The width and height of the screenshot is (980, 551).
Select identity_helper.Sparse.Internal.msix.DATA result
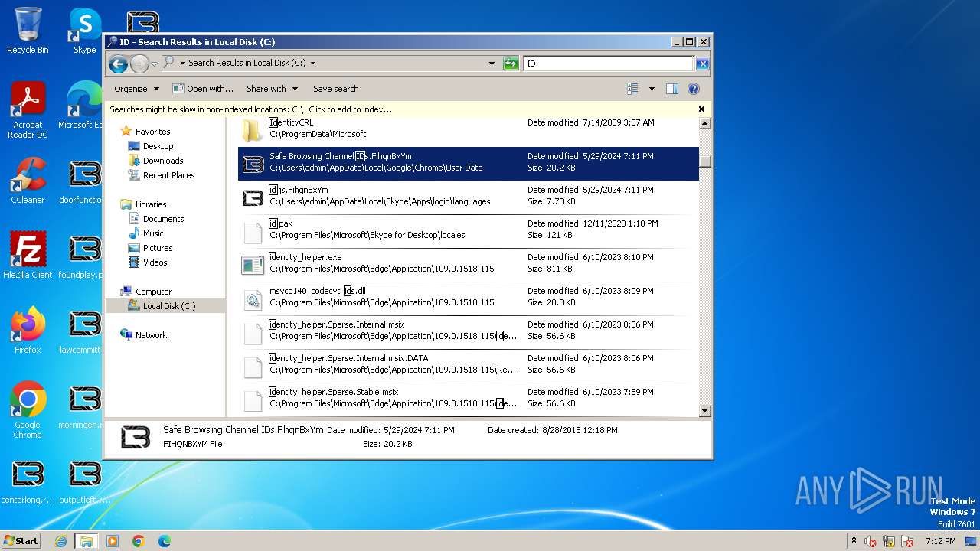coord(468,366)
